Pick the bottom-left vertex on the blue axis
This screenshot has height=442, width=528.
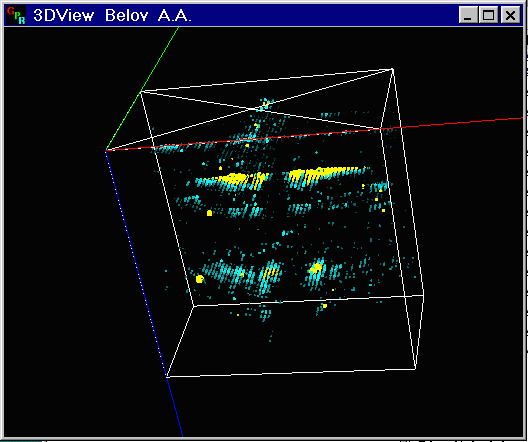click(x=167, y=377)
